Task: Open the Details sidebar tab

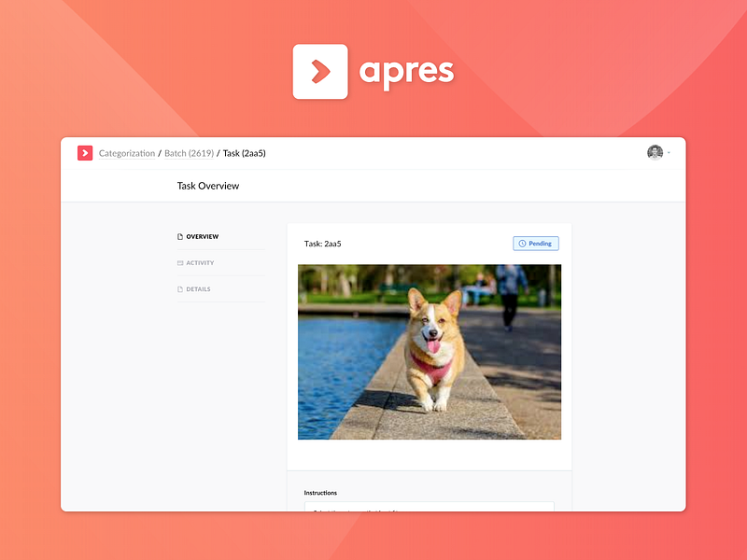Action: pos(221,289)
